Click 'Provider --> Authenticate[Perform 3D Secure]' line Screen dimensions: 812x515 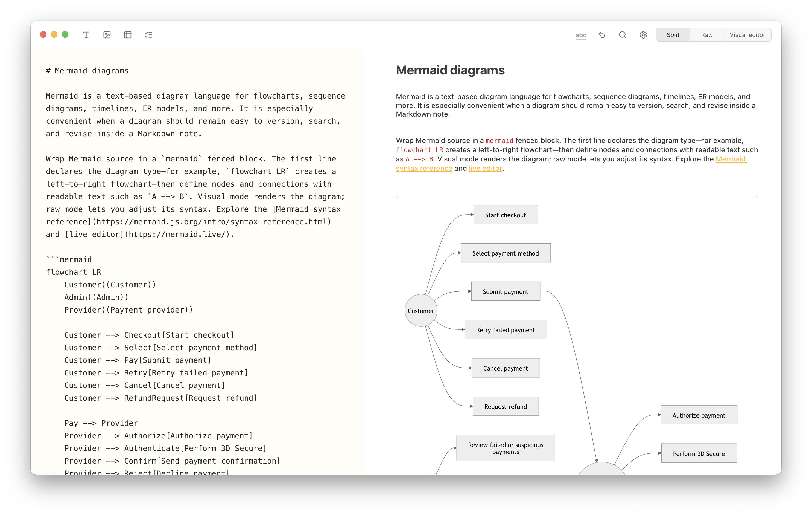coord(165,448)
